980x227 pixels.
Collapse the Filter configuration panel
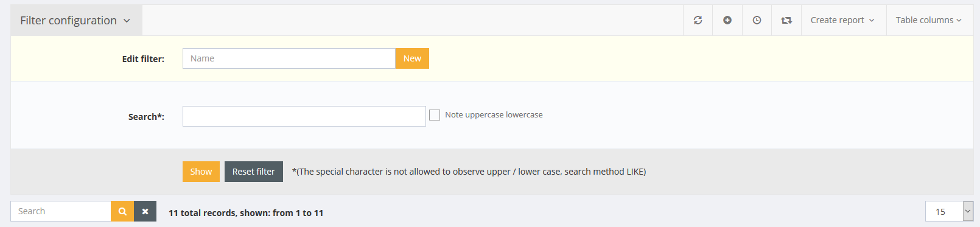click(x=76, y=20)
